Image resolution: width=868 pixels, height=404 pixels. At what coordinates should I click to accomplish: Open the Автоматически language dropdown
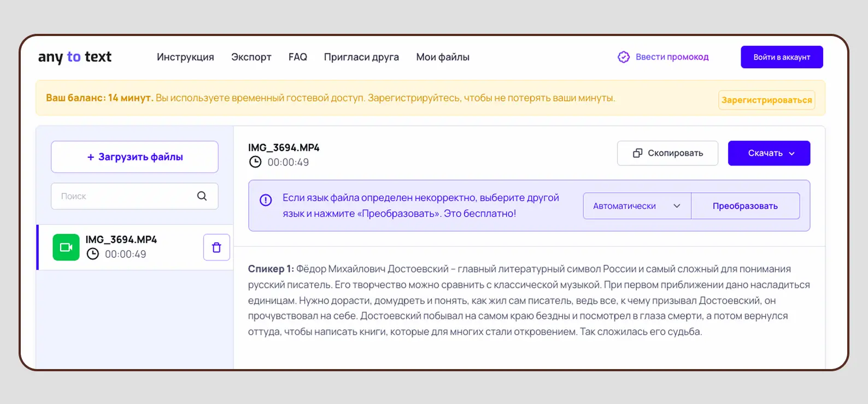(x=637, y=206)
